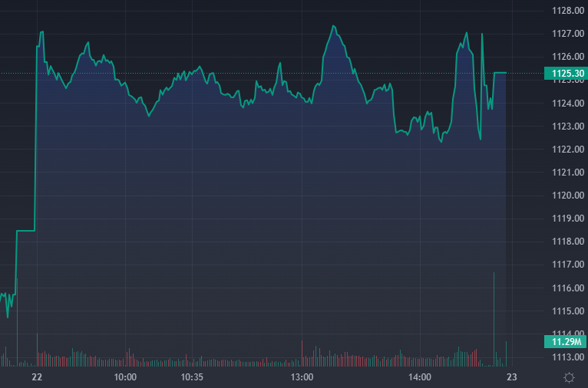588x388 pixels.
Task: Open chart settings gear icon
Action: point(569,377)
